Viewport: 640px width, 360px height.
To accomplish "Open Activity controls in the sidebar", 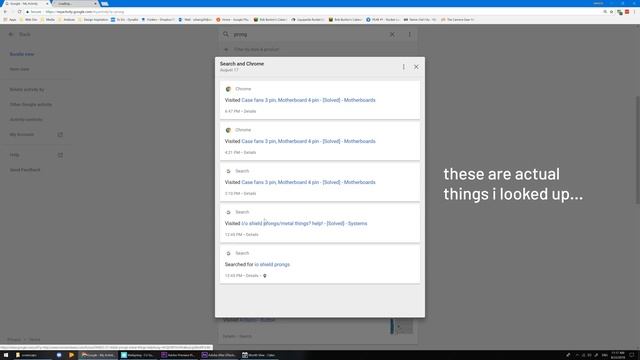I will pos(26,120).
